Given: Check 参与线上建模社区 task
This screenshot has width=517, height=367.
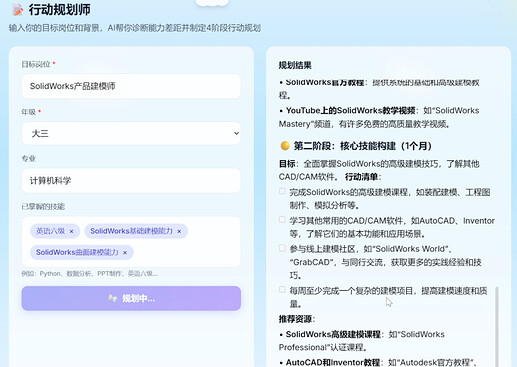Looking at the screenshot, I should point(282,248).
